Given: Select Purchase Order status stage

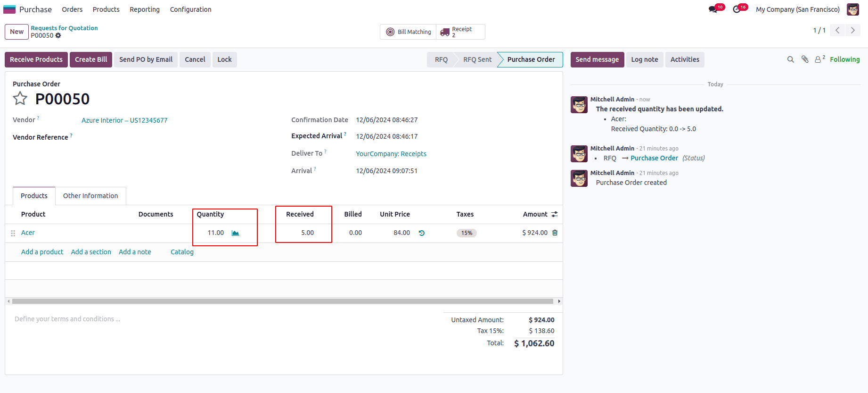Looking at the screenshot, I should click(x=531, y=59).
